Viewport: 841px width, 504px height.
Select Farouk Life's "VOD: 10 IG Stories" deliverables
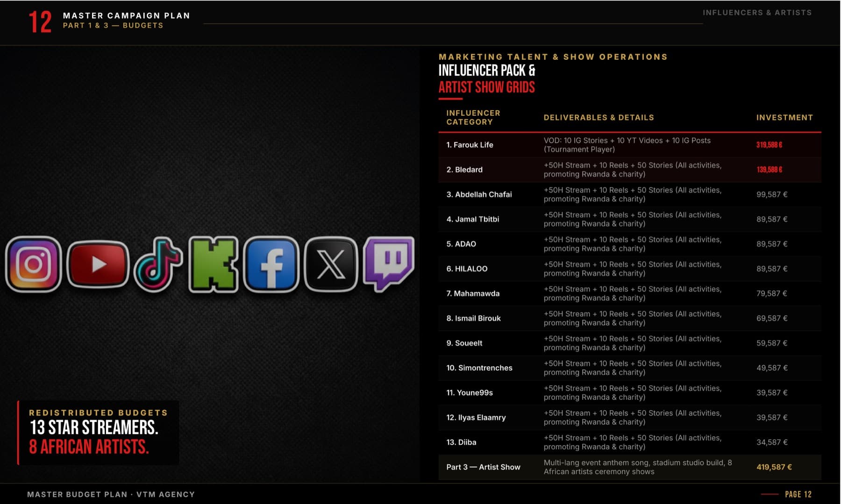627,145
